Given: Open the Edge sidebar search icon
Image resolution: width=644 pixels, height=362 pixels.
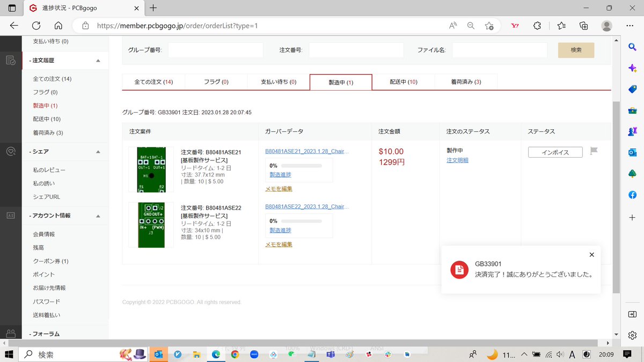Looking at the screenshot, I should click(x=632, y=47).
